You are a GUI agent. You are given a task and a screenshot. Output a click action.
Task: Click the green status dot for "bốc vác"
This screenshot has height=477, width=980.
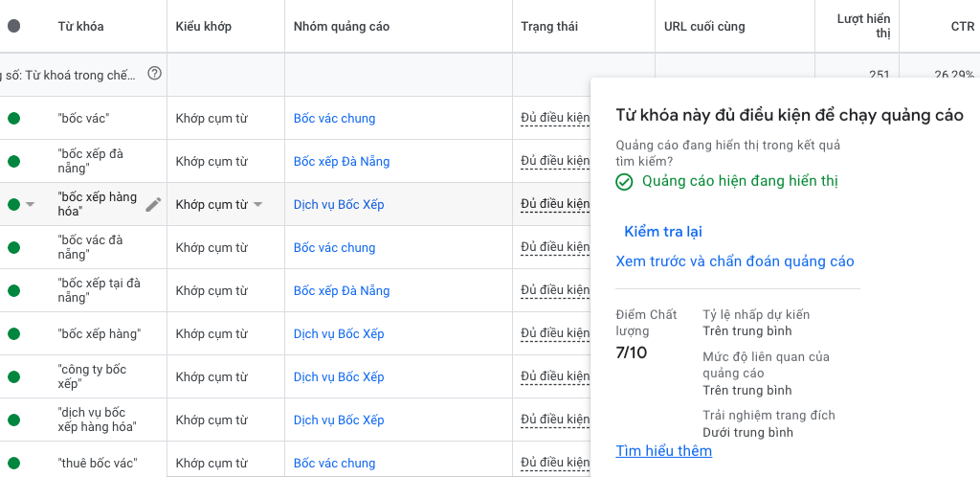click(13, 119)
